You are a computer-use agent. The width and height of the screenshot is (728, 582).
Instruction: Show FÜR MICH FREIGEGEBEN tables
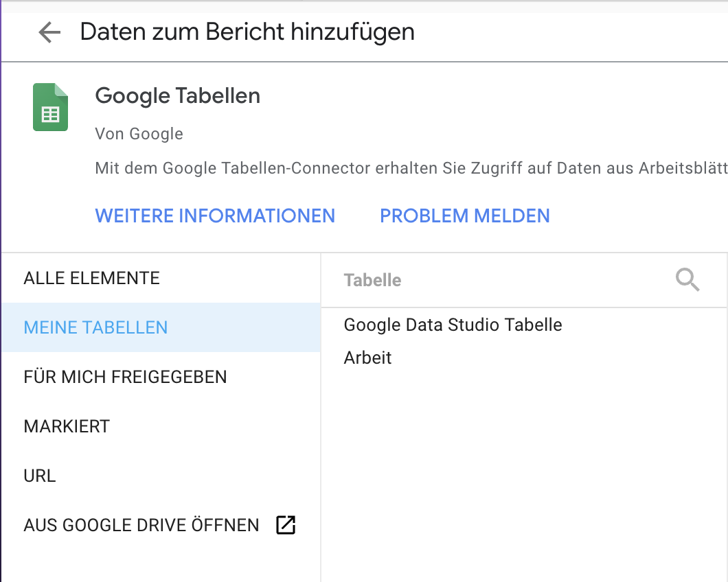point(126,377)
